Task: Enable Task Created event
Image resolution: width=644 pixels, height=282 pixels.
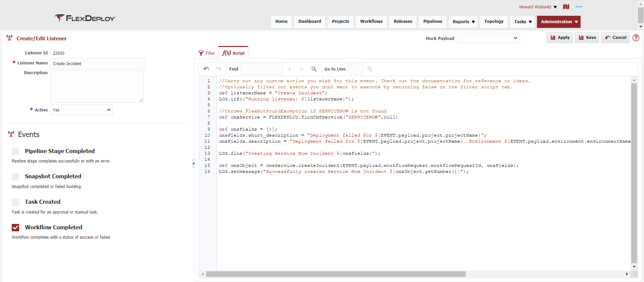Action: [x=15, y=202]
